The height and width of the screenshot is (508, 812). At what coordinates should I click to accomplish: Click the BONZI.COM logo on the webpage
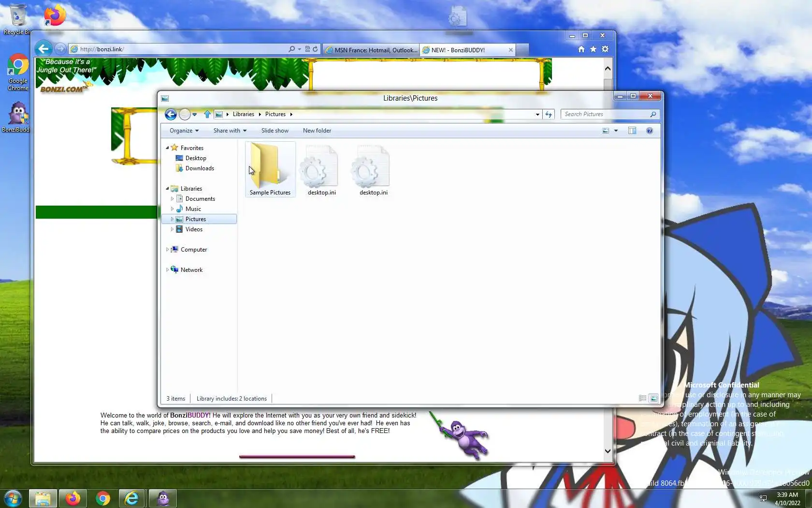(63, 89)
